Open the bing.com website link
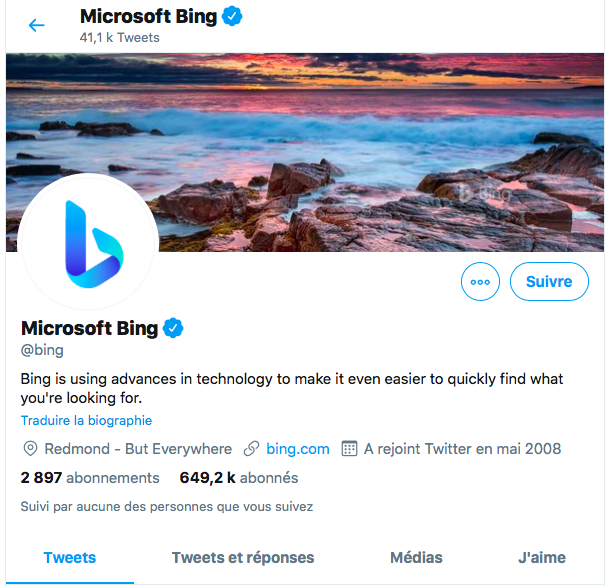The height and width of the screenshot is (587, 607). 298,449
